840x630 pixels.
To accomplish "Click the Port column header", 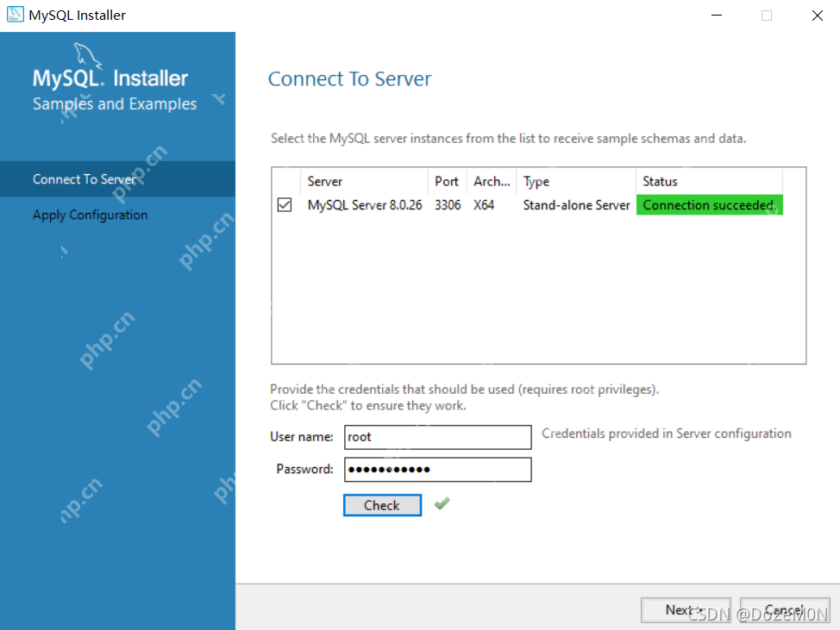I will point(447,182).
